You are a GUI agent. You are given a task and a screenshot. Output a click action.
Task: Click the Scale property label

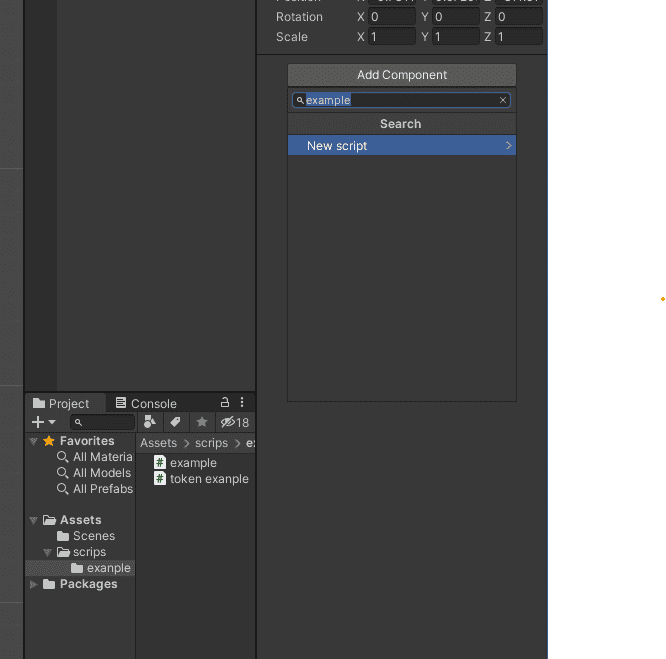click(x=291, y=37)
